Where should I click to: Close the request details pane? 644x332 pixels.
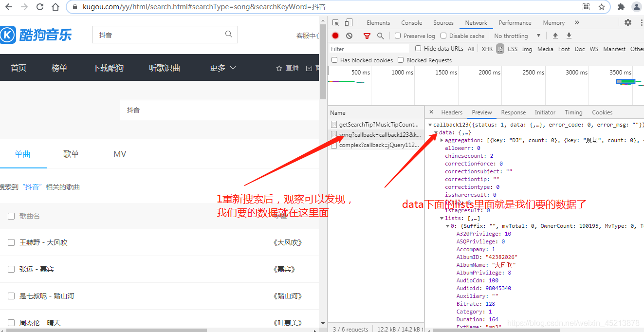tap(431, 112)
